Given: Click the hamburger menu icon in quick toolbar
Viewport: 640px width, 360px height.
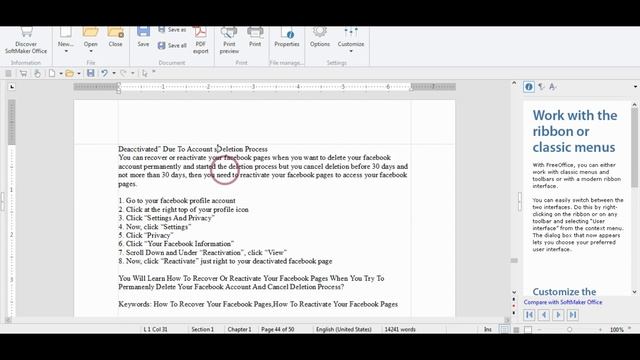Looking at the screenshot, I should (8, 73).
